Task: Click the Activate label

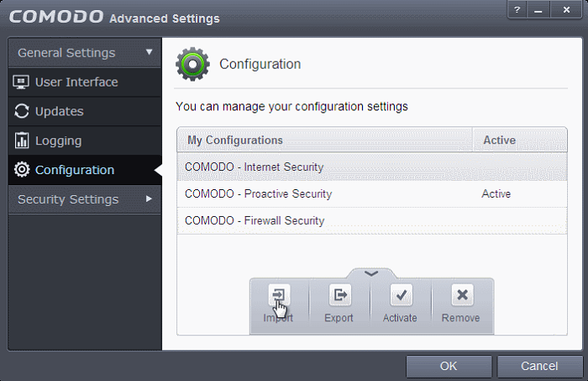Action: coord(400,318)
